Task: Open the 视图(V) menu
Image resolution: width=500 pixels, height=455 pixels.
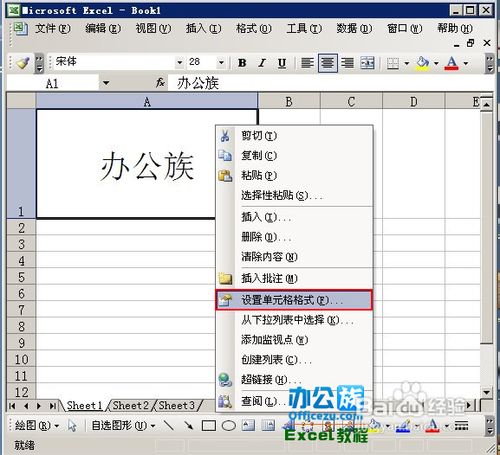Action: click(153, 29)
